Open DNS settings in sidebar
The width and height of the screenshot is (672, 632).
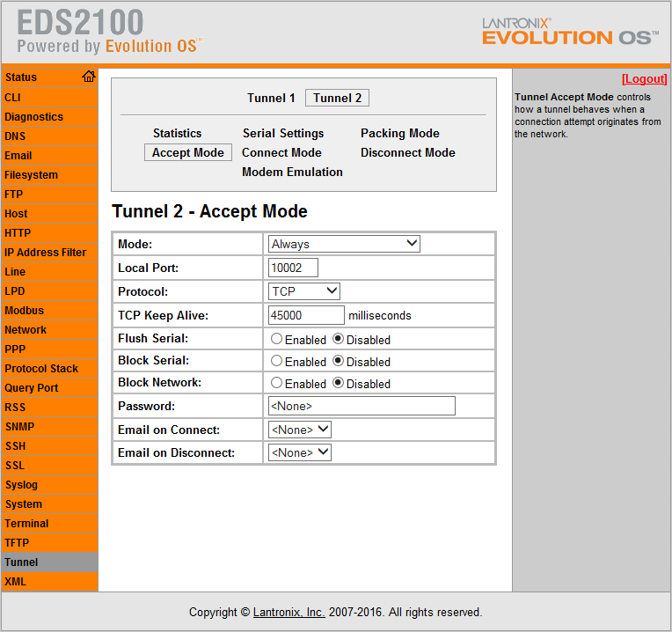(50, 136)
